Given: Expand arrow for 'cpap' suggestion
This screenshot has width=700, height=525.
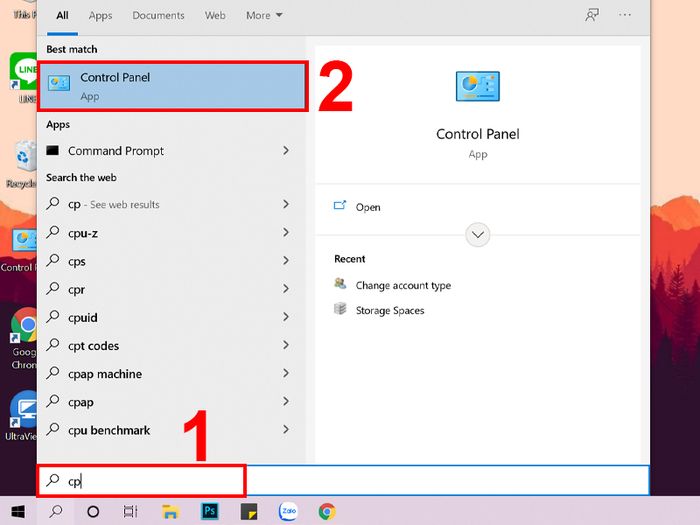Looking at the screenshot, I should (286, 401).
